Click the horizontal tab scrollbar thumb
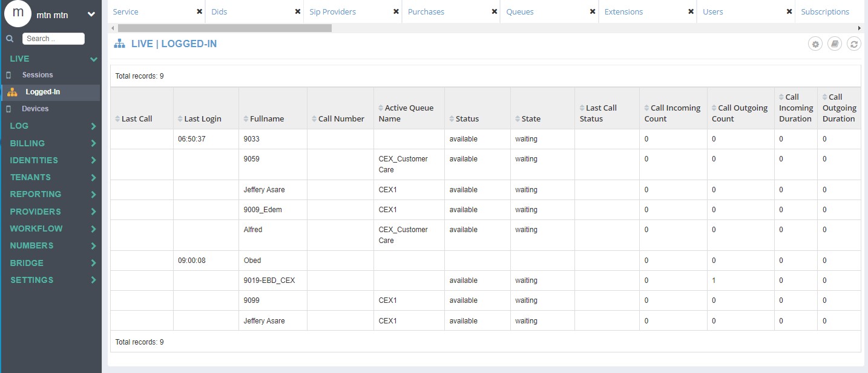The image size is (868, 373). pos(225,28)
